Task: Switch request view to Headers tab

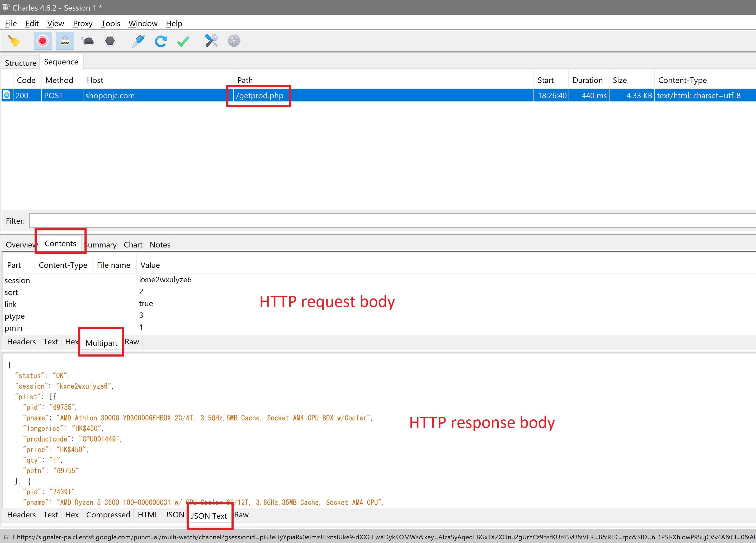Action: 21,341
